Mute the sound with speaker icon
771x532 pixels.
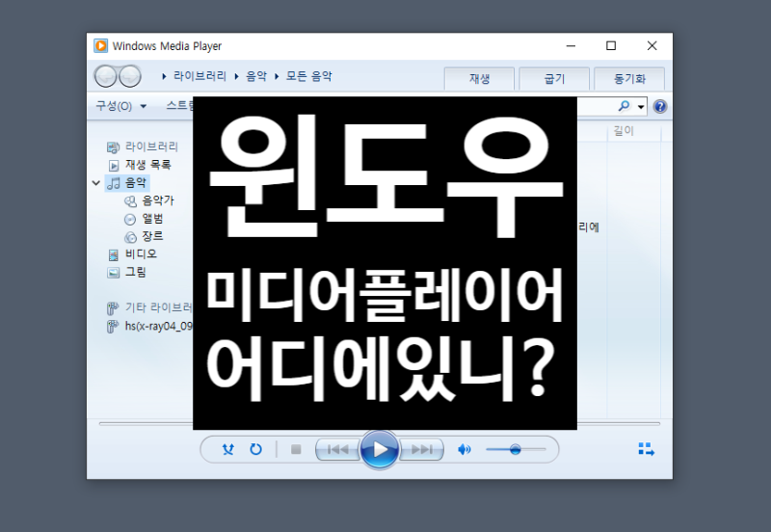(x=465, y=449)
